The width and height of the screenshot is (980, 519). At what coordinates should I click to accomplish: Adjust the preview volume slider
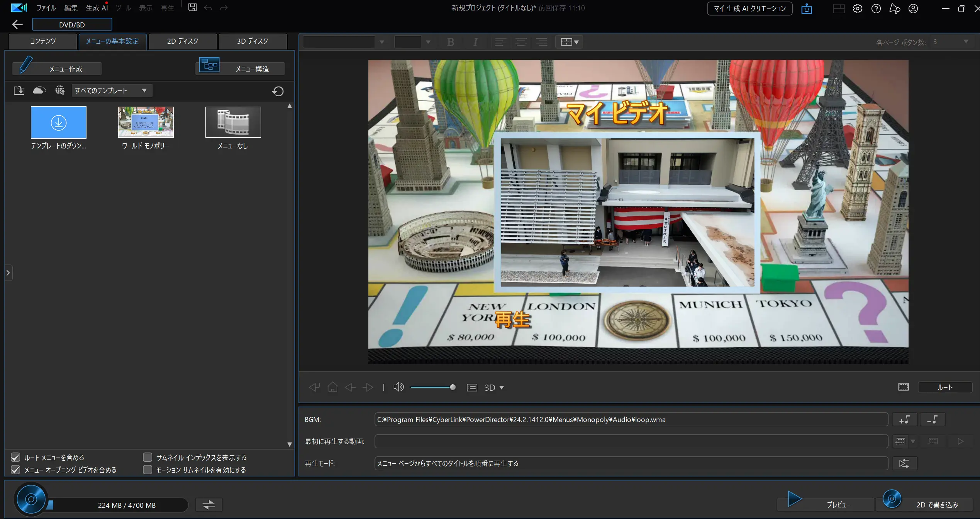pyautogui.click(x=433, y=387)
